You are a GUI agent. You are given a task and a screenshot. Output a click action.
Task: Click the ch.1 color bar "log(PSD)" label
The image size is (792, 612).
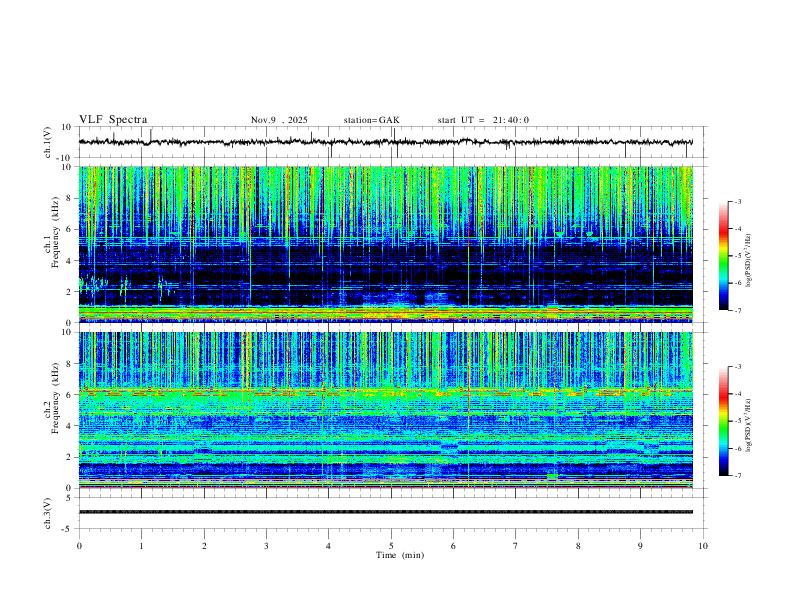coord(748,261)
